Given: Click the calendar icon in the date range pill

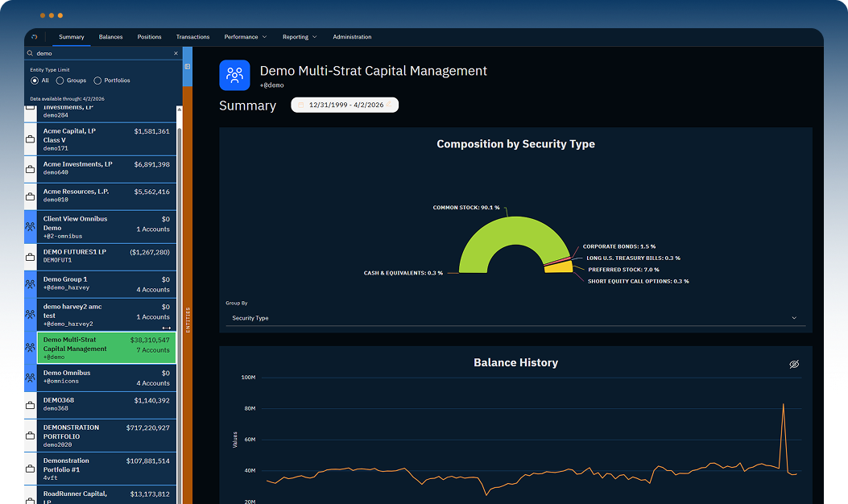Looking at the screenshot, I should coord(300,105).
